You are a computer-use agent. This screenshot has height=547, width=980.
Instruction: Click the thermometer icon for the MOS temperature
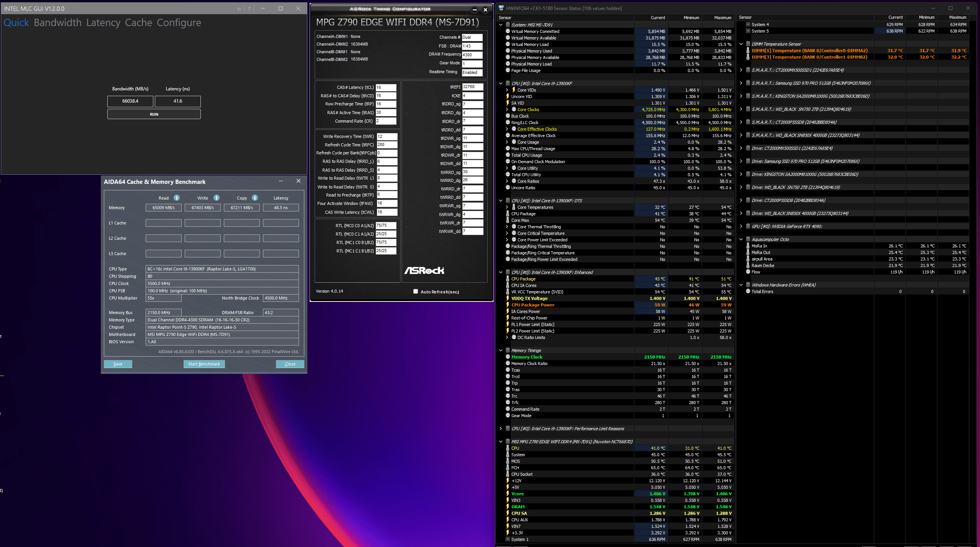click(507, 461)
